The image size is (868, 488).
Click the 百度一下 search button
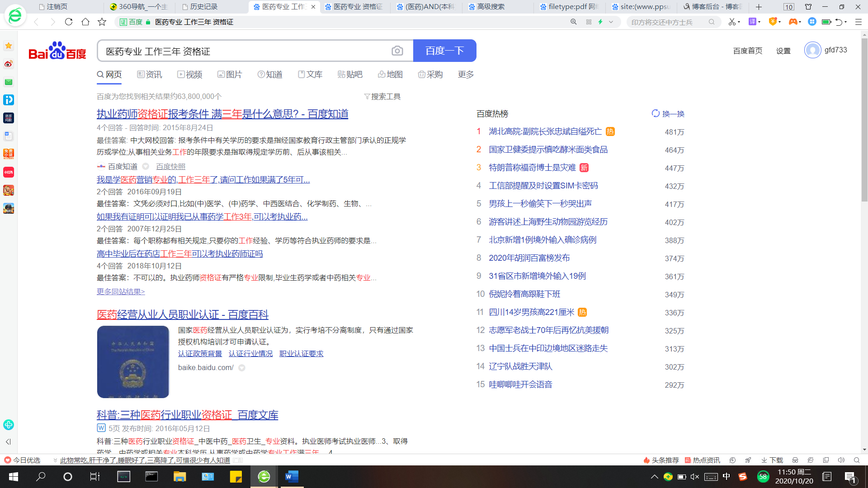click(x=444, y=51)
